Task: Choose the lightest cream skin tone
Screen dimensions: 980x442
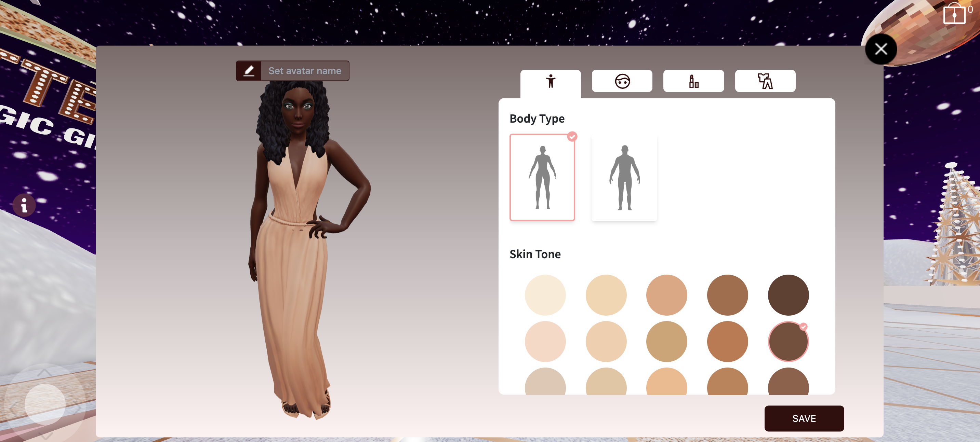Action: click(x=545, y=295)
